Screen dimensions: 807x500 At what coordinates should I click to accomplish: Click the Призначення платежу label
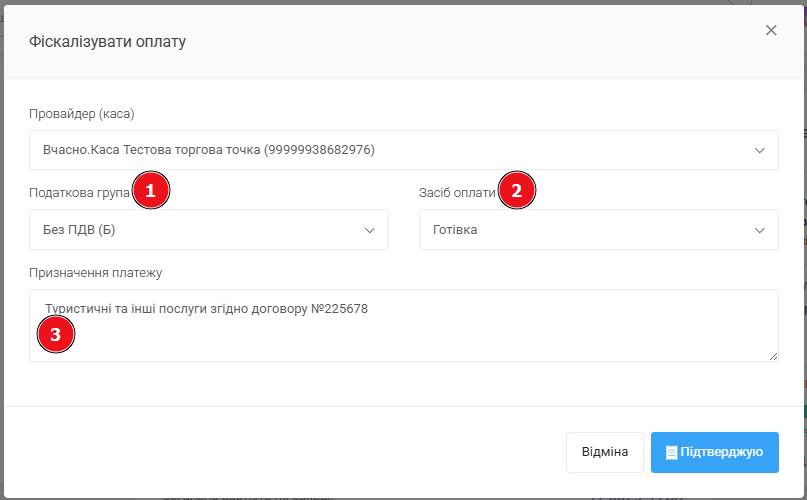[96, 272]
